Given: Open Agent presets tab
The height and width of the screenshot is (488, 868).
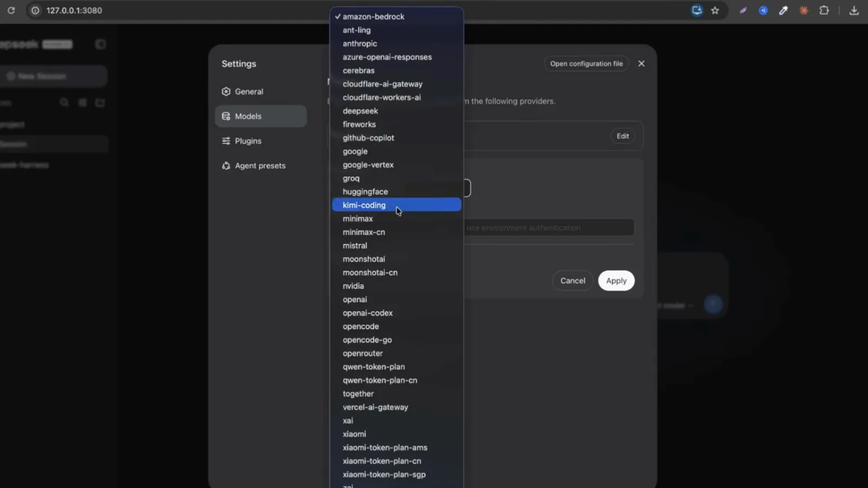Looking at the screenshot, I should pyautogui.click(x=261, y=165).
